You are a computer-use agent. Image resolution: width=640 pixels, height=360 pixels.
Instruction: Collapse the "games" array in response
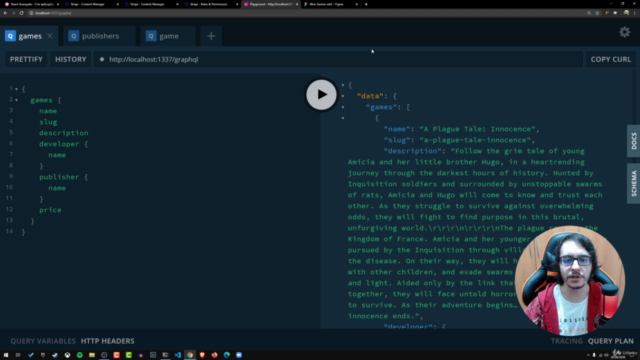click(343, 107)
